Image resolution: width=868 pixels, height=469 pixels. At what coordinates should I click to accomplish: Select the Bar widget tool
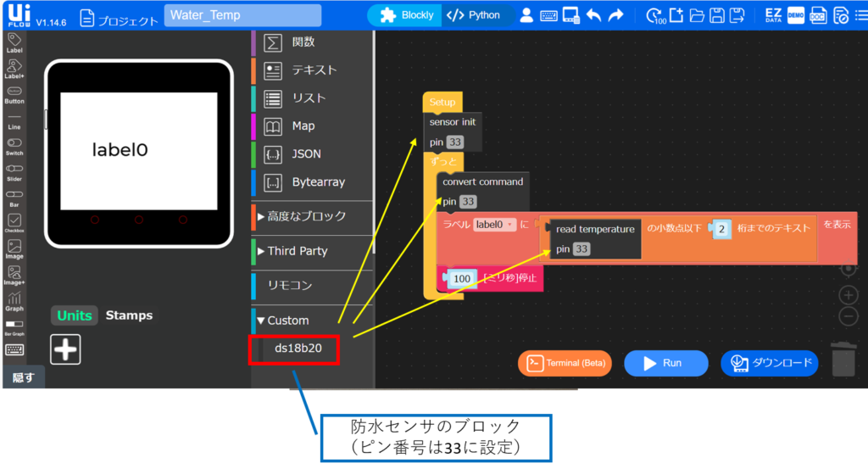[14, 198]
